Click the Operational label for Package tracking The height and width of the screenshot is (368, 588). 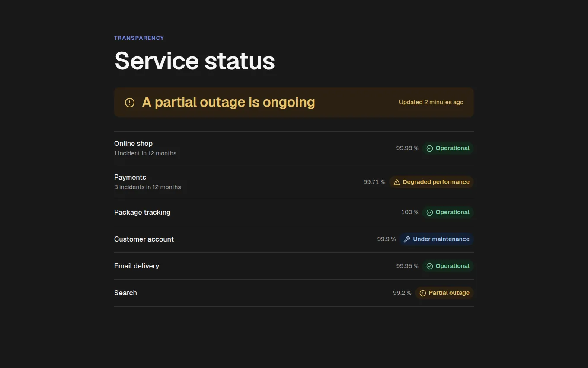pyautogui.click(x=453, y=212)
